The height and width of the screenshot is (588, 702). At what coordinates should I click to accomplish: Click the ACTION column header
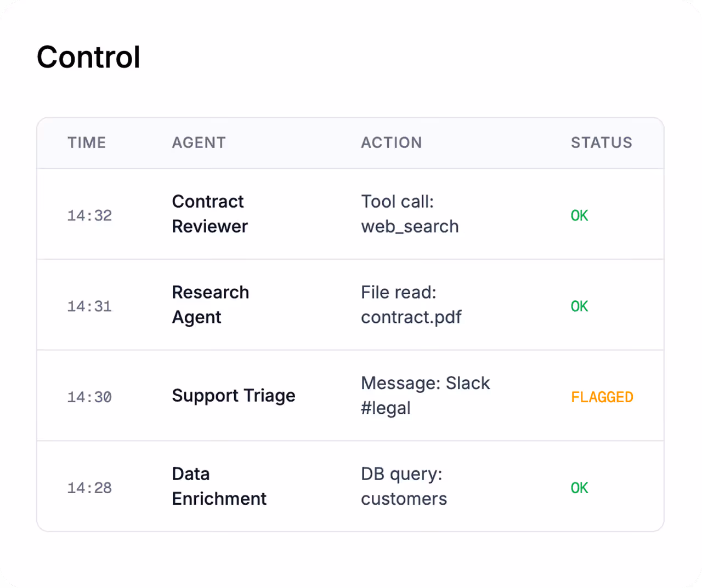click(x=391, y=142)
